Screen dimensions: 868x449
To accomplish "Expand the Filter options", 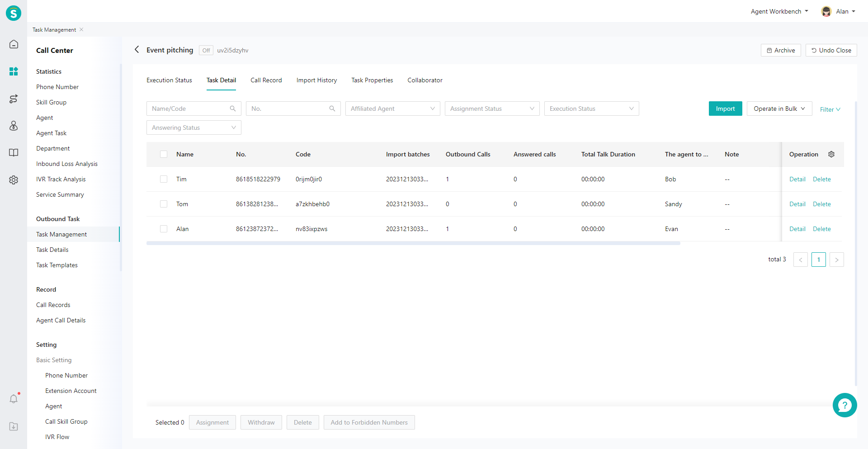I will coord(830,109).
